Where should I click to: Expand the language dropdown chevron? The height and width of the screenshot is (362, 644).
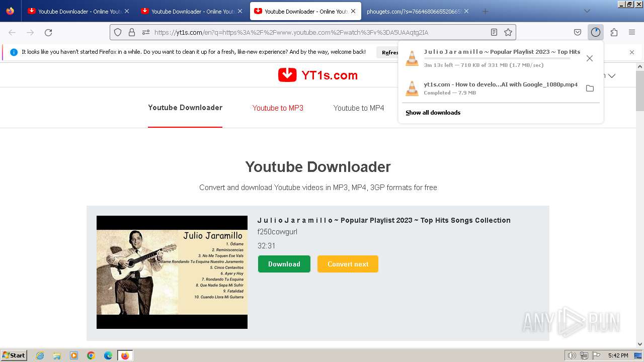612,76
